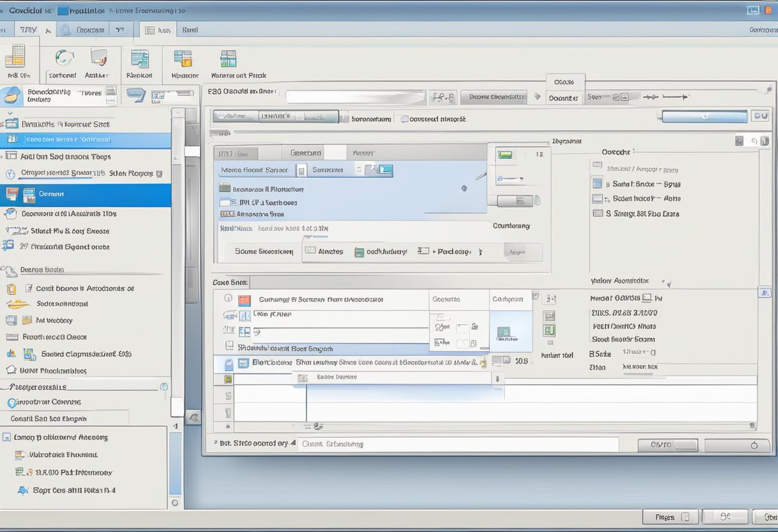Open the clipboard icon beside Databases
The image size is (778, 532).
[12, 288]
